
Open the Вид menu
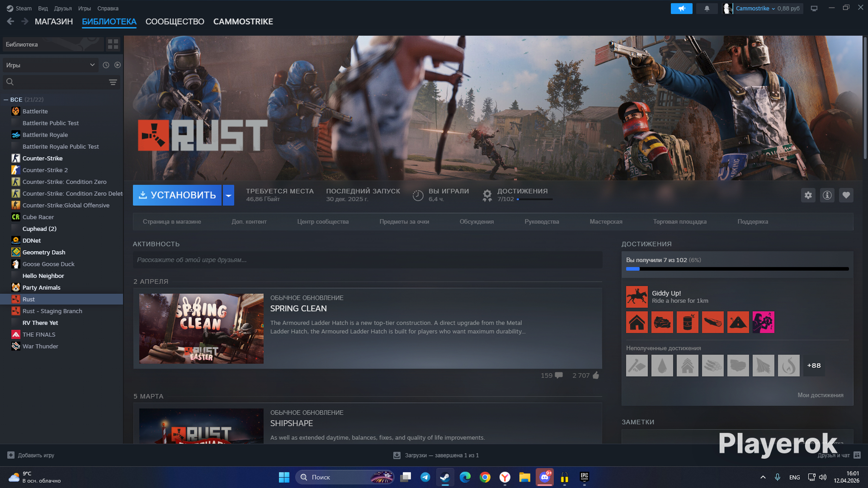tap(43, 8)
